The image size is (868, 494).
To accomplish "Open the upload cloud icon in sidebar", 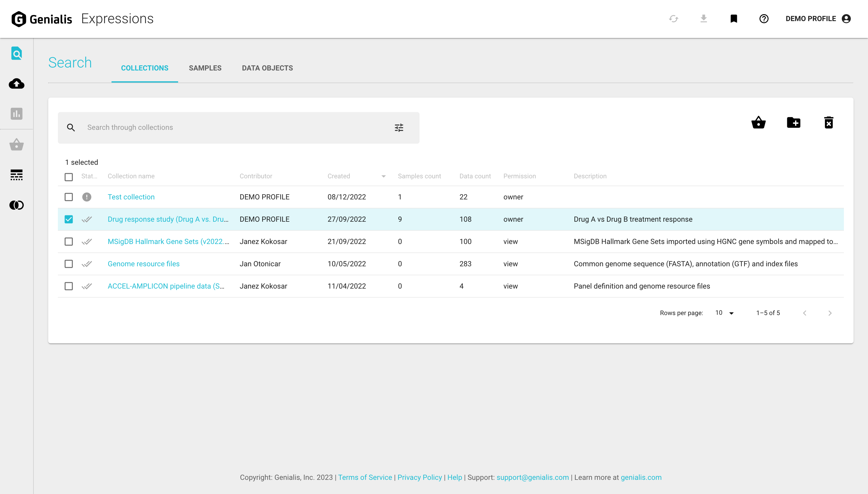I will 16,83.
